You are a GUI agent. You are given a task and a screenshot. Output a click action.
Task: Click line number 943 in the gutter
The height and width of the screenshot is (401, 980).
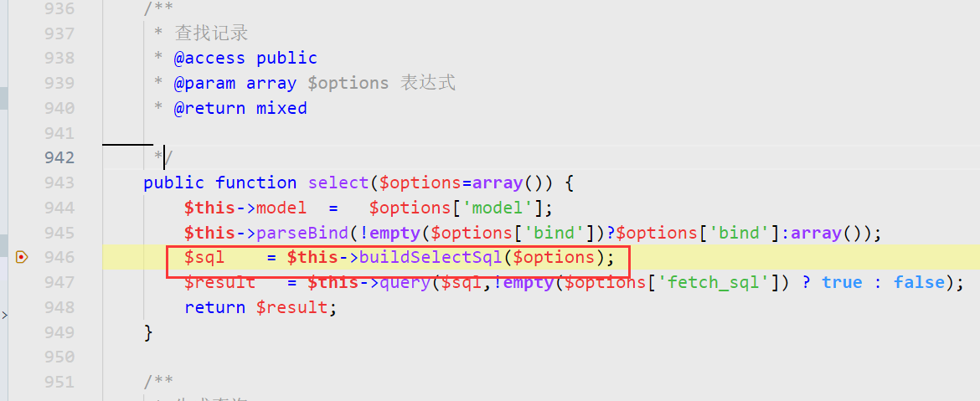point(59,183)
